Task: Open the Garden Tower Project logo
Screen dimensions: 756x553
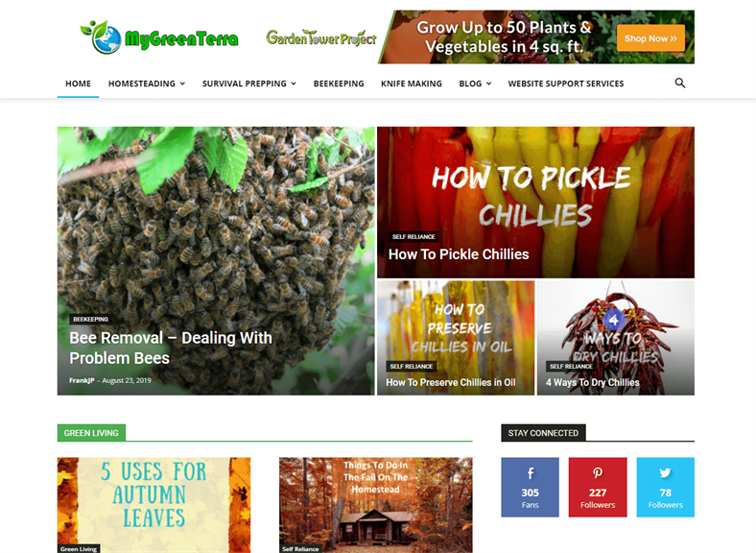Action: coord(321,37)
